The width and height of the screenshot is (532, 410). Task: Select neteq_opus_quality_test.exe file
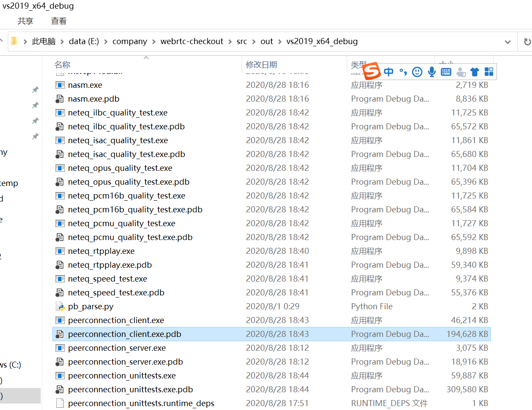[x=120, y=168]
